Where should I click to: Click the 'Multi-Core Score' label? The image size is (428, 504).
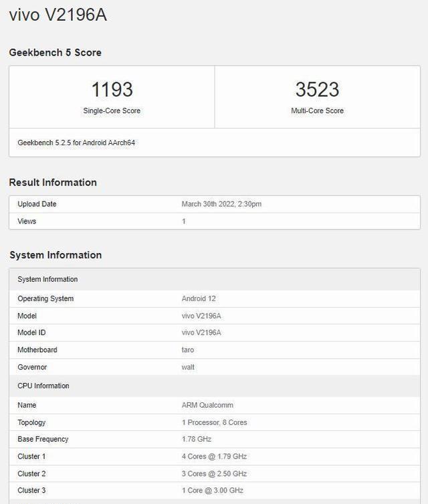pos(317,110)
